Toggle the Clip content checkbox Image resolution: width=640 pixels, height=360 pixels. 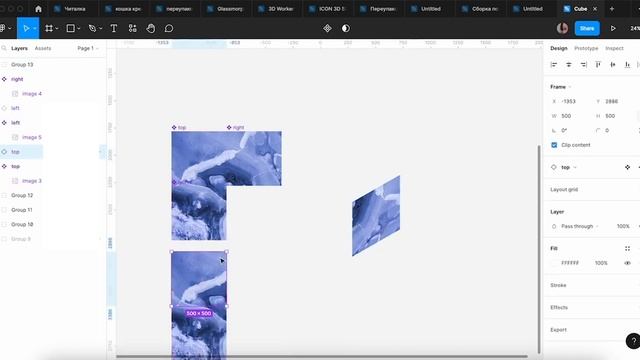click(x=554, y=145)
